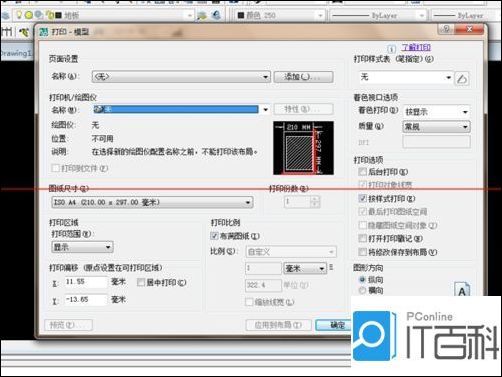Click the 322.4 units input field

coord(263,285)
